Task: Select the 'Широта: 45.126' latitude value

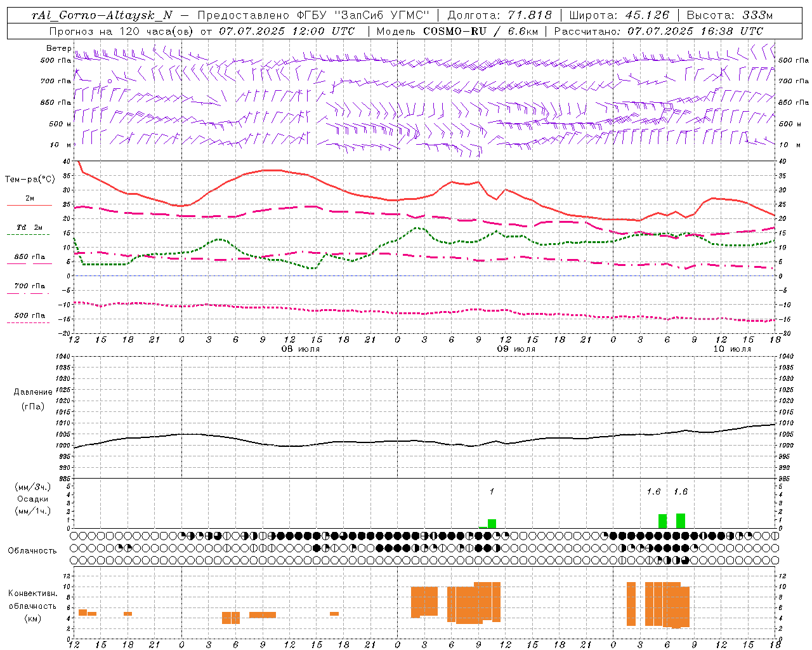Action: [619, 15]
